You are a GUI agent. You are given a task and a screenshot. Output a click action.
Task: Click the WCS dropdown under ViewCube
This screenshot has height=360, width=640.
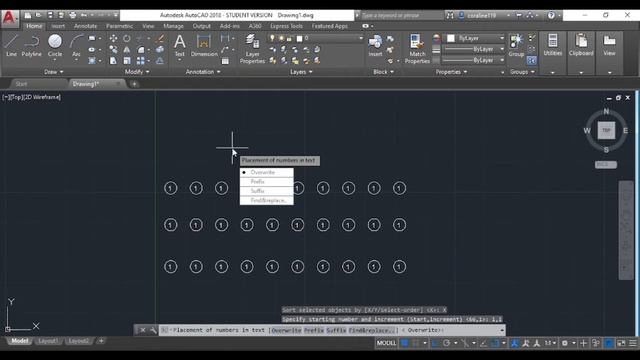(606, 164)
